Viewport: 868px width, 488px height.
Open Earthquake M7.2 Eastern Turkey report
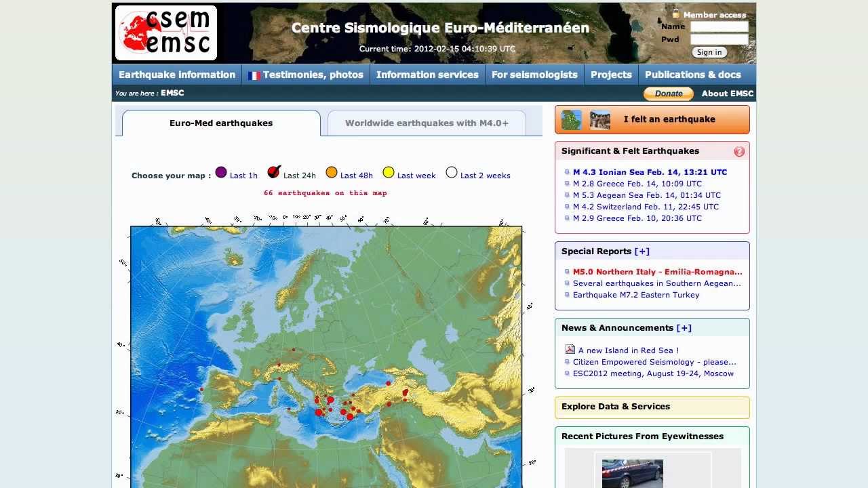[x=636, y=295]
